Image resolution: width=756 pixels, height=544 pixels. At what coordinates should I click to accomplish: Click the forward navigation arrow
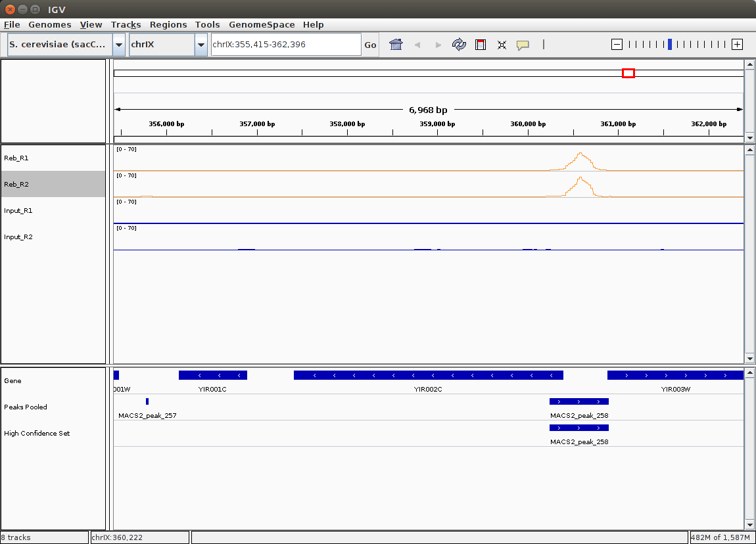click(438, 44)
